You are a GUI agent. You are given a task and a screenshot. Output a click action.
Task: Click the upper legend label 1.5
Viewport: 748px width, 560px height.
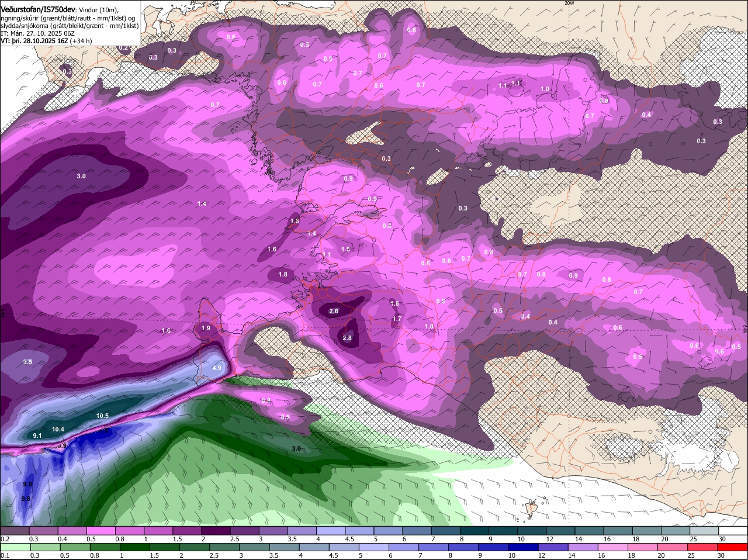[177, 538]
